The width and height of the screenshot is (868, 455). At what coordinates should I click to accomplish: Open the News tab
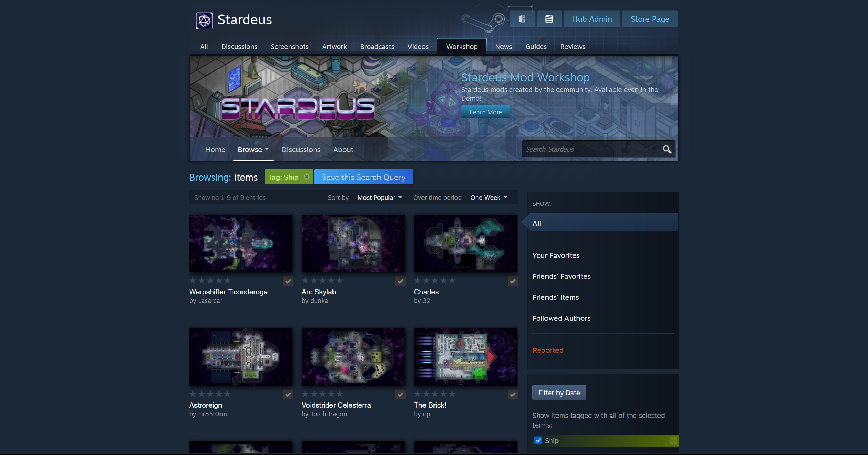pos(504,47)
